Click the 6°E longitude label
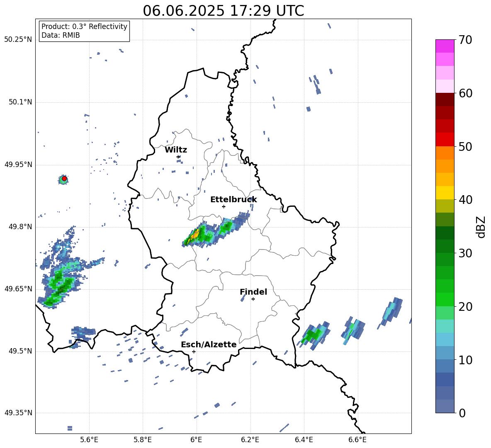Image resolution: width=491 pixels, height=448 pixels. (x=196, y=440)
